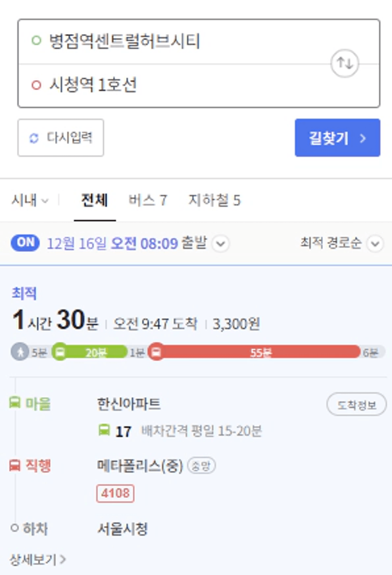
Task: Open the 상세보기 details link
Action: click(x=37, y=560)
